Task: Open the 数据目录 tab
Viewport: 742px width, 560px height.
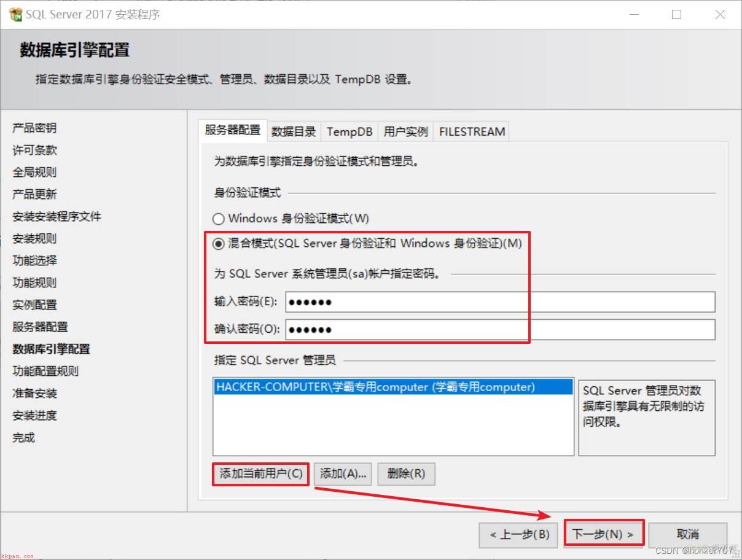Action: tap(294, 131)
